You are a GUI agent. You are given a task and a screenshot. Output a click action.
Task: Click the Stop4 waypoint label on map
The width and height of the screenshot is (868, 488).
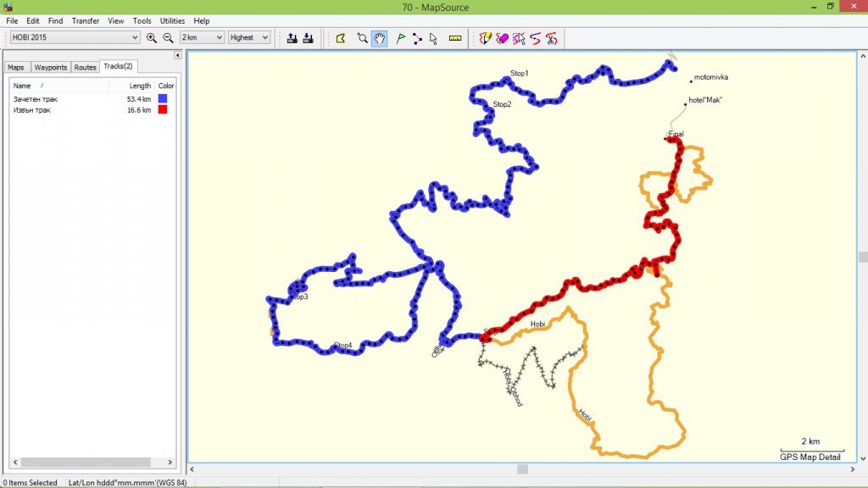(343, 346)
